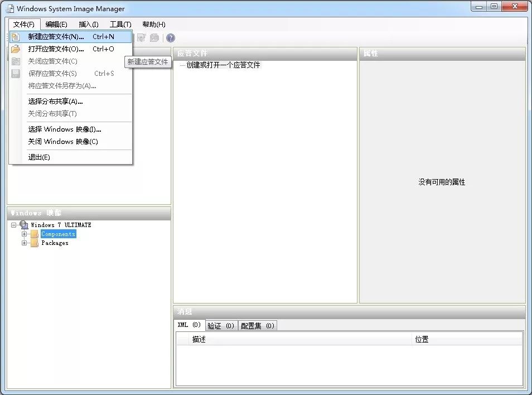Image resolution: width=532 pixels, height=395 pixels.
Task: Click the 描述 column header
Action: coord(299,339)
